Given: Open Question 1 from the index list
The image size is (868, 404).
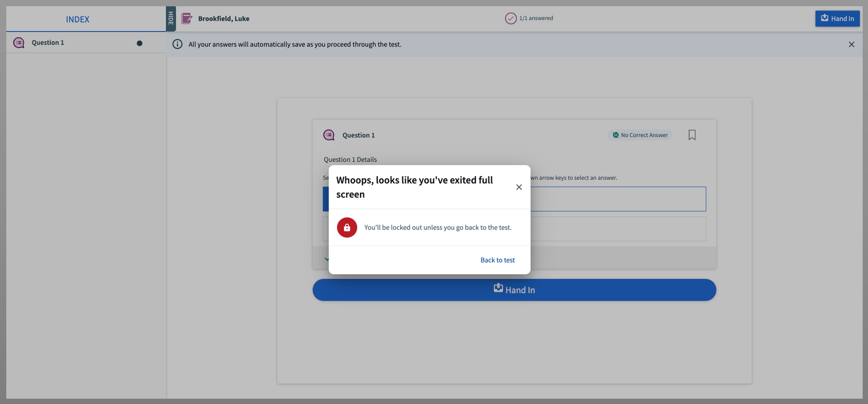Looking at the screenshot, I should 48,43.
